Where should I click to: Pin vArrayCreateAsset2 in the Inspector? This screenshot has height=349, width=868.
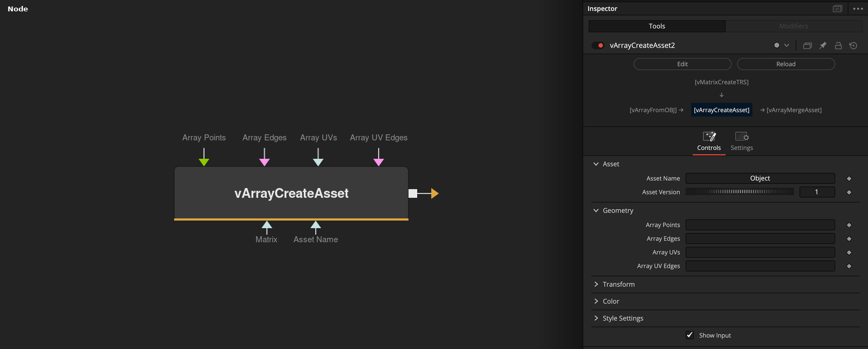pos(823,46)
